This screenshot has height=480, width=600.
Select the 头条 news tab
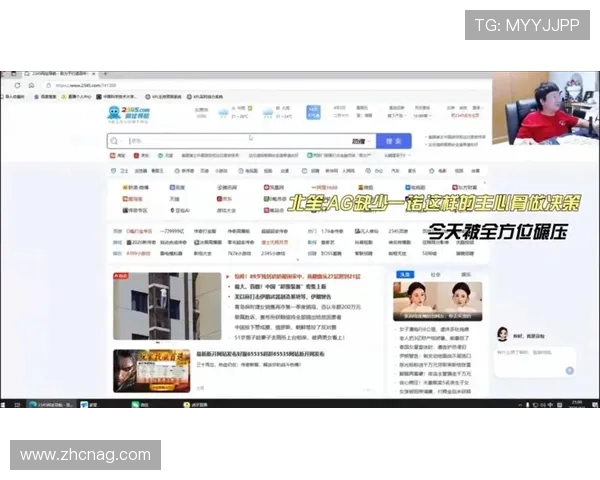(405, 274)
